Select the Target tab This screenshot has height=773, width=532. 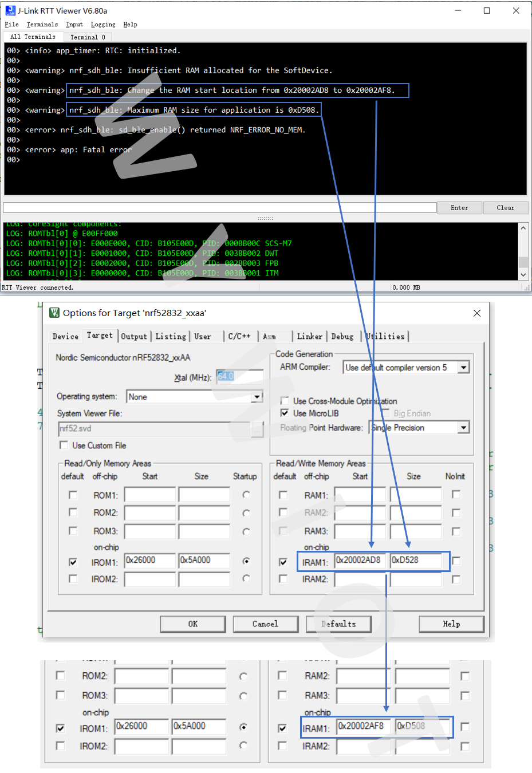click(100, 336)
